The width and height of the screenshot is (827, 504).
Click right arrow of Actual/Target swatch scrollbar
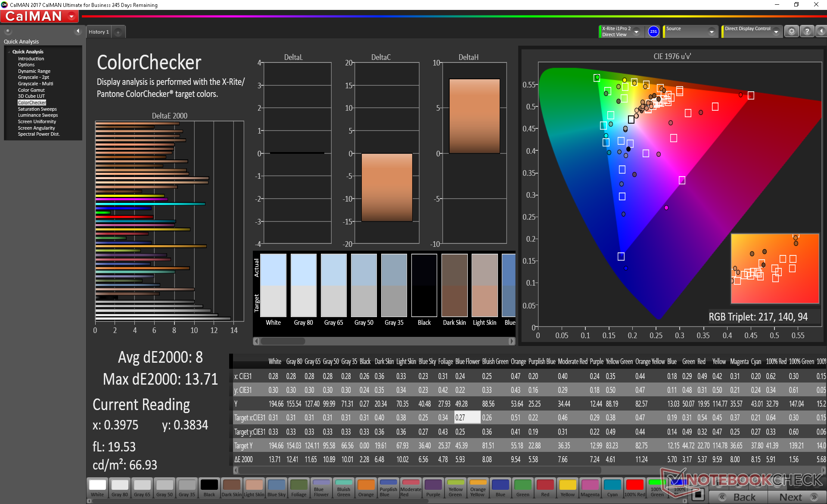511,341
